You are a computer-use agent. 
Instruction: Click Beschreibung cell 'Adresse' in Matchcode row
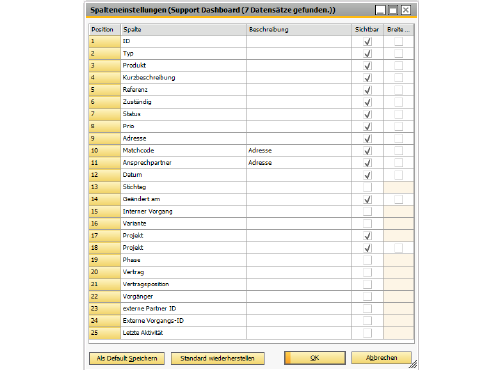coord(299,151)
